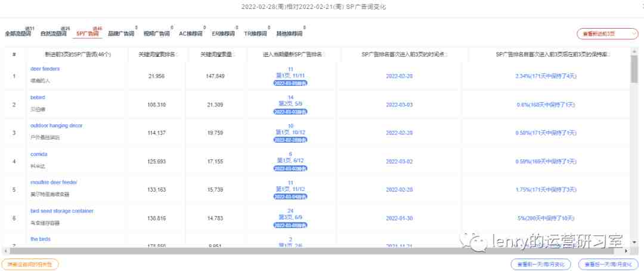Open the 视频广告词 tab
Image resolution: width=644 pixels, height=271 pixels.
(156, 33)
